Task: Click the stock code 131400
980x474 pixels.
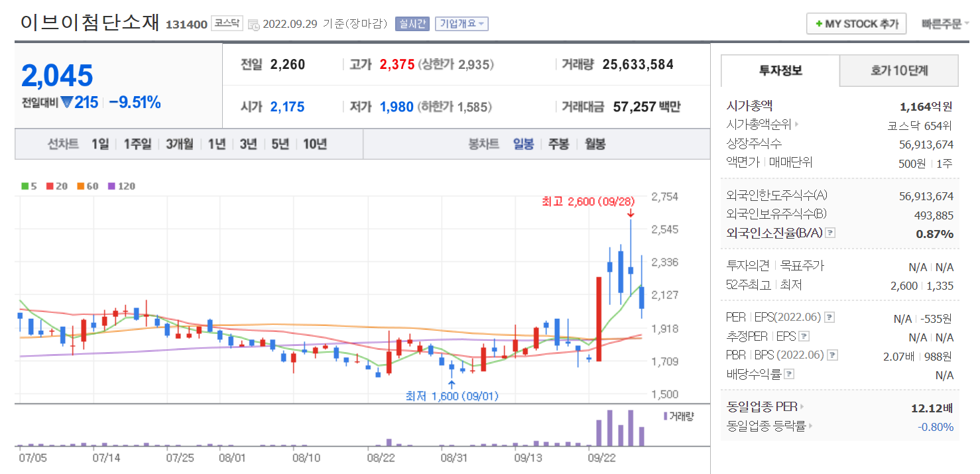Action: pos(186,25)
